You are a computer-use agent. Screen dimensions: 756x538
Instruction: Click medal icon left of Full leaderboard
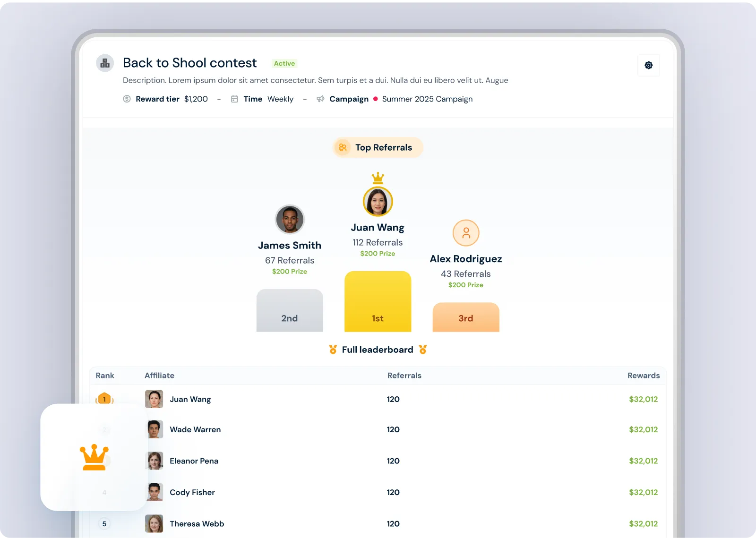(x=333, y=350)
